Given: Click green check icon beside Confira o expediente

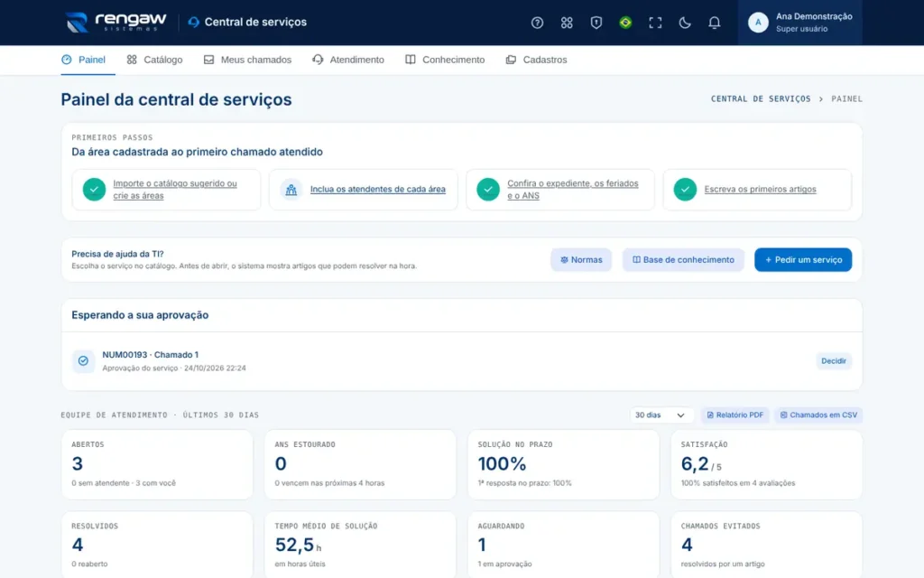Looking at the screenshot, I should tap(488, 190).
